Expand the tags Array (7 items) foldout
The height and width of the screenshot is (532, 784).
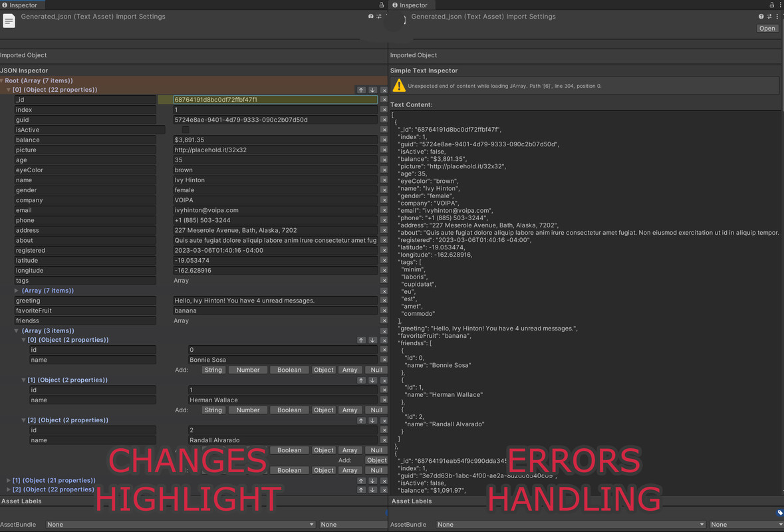17,291
